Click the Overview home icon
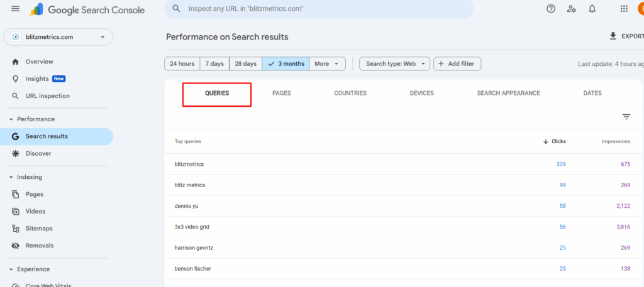 click(16, 62)
